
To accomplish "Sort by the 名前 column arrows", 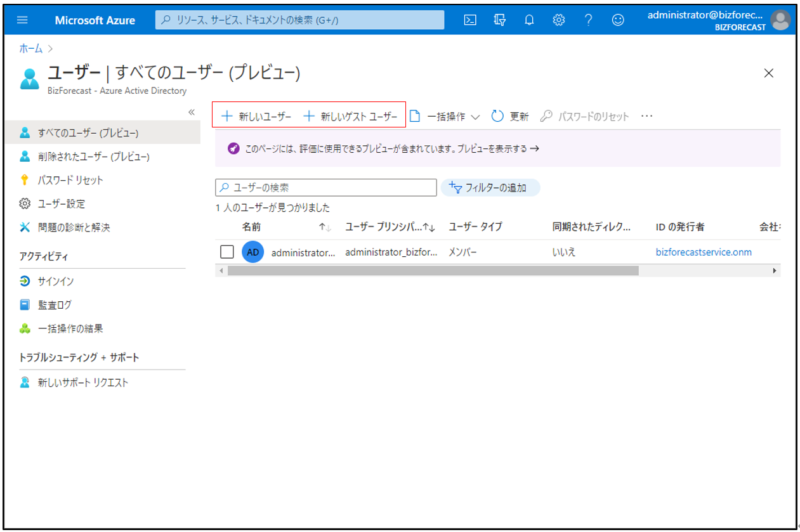I will tap(325, 227).
